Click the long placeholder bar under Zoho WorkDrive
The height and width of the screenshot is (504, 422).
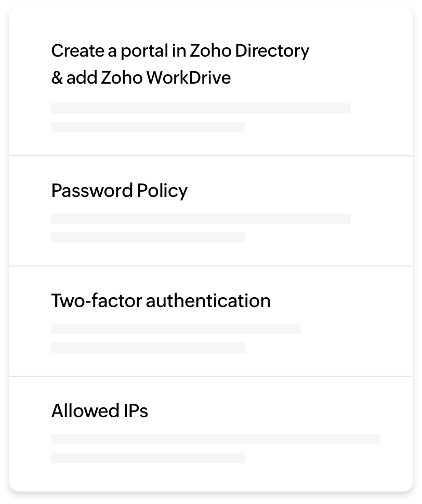coord(201,108)
